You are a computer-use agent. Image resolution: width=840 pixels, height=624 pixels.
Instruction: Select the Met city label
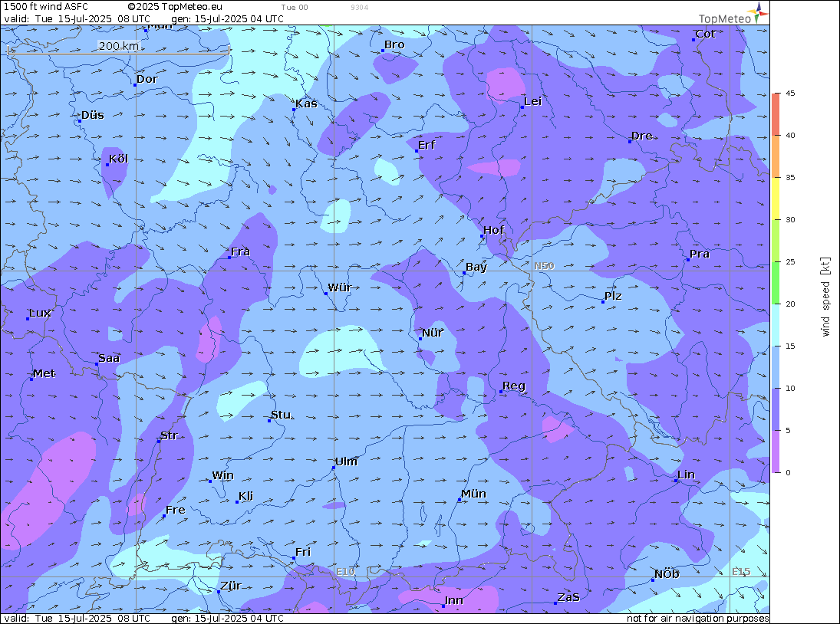click(x=44, y=373)
